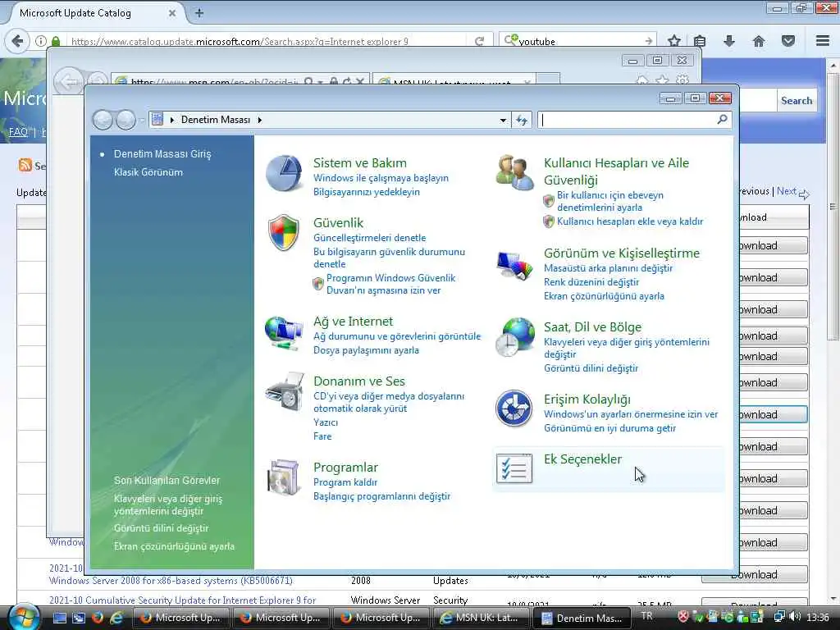Click sidebar Görüntü dilini değiştir recent task
The width and height of the screenshot is (840, 630).
coord(162,528)
